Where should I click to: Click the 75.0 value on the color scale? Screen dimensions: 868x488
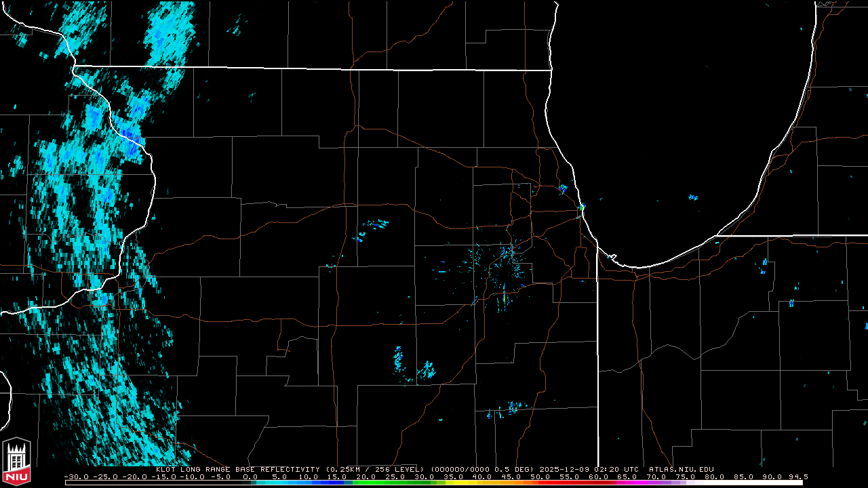coord(686,476)
